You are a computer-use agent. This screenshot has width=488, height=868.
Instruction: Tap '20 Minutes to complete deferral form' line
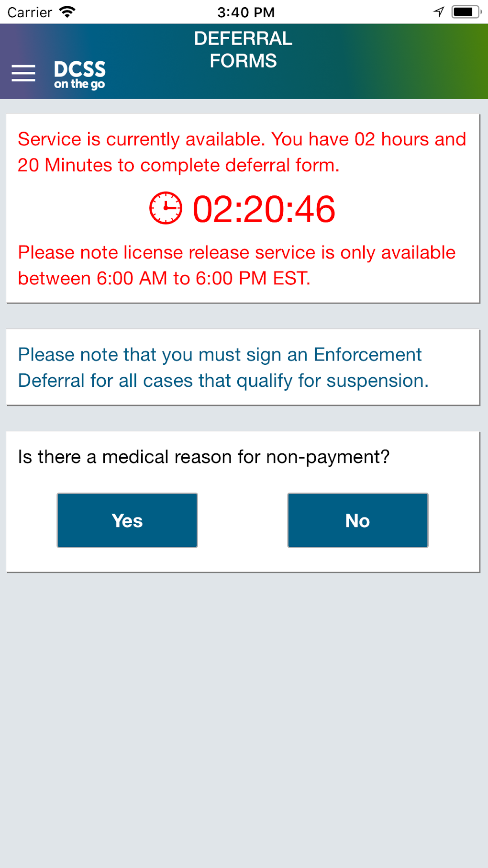click(178, 165)
